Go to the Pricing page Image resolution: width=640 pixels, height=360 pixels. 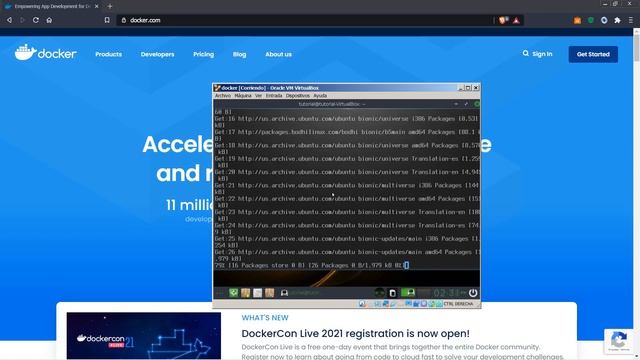point(204,54)
